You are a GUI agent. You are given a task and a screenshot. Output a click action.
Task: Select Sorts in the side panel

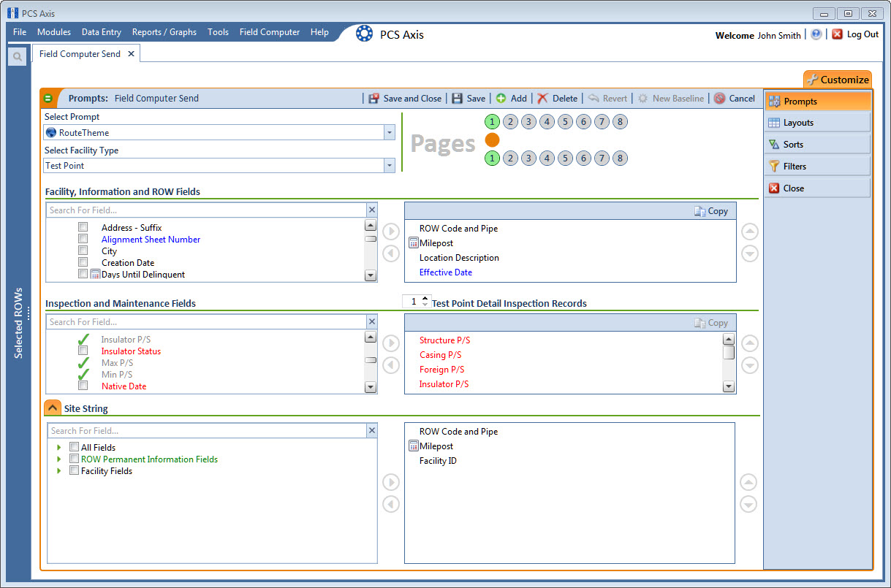817,145
